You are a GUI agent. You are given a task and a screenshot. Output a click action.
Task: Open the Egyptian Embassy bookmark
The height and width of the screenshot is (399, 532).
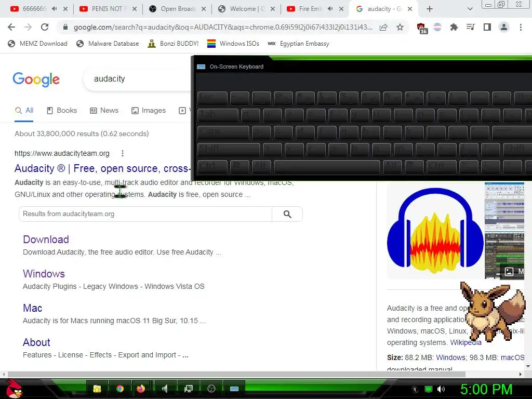(x=298, y=44)
